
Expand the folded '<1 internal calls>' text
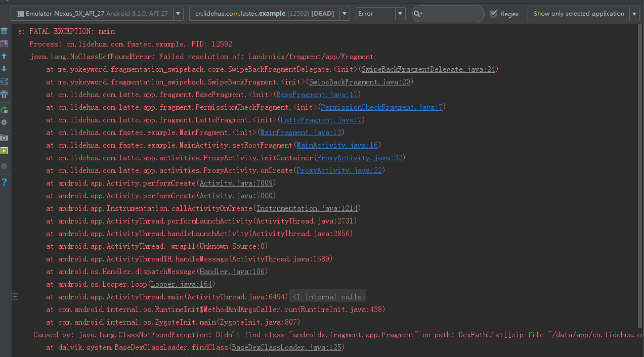[x=328, y=297]
